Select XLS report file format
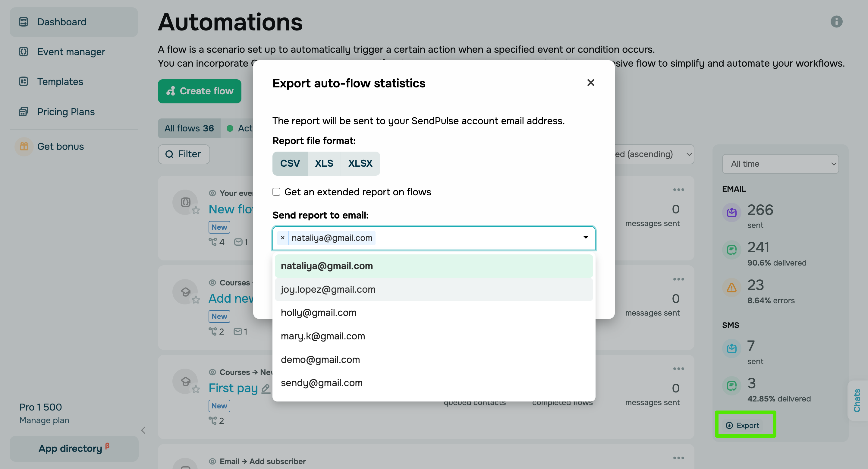The width and height of the screenshot is (868, 469). point(324,163)
